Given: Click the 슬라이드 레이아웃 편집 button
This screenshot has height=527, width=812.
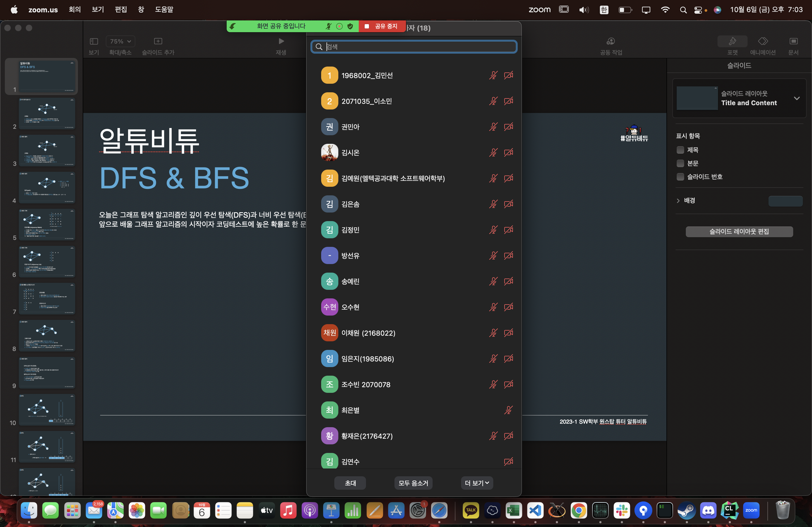Looking at the screenshot, I should tap(739, 232).
